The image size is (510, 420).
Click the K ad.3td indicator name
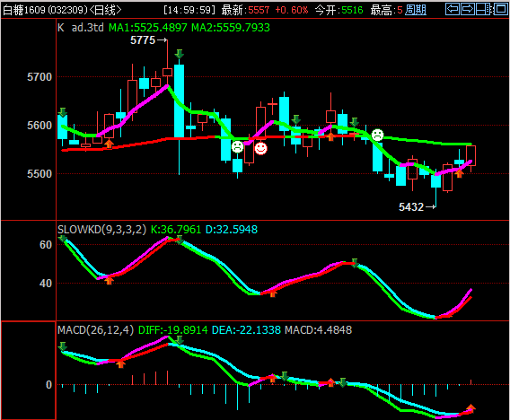click(x=81, y=28)
